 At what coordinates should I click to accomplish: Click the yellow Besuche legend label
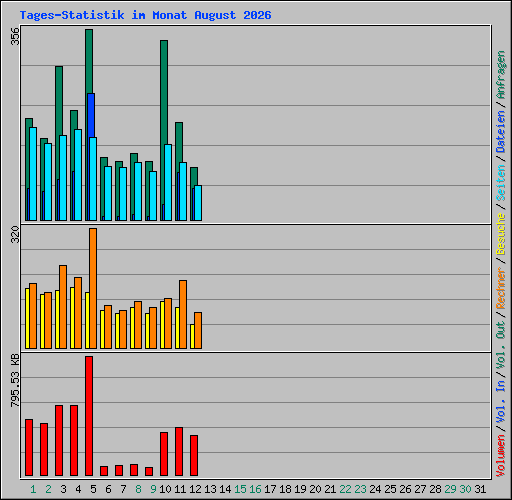pyautogui.click(x=501, y=234)
